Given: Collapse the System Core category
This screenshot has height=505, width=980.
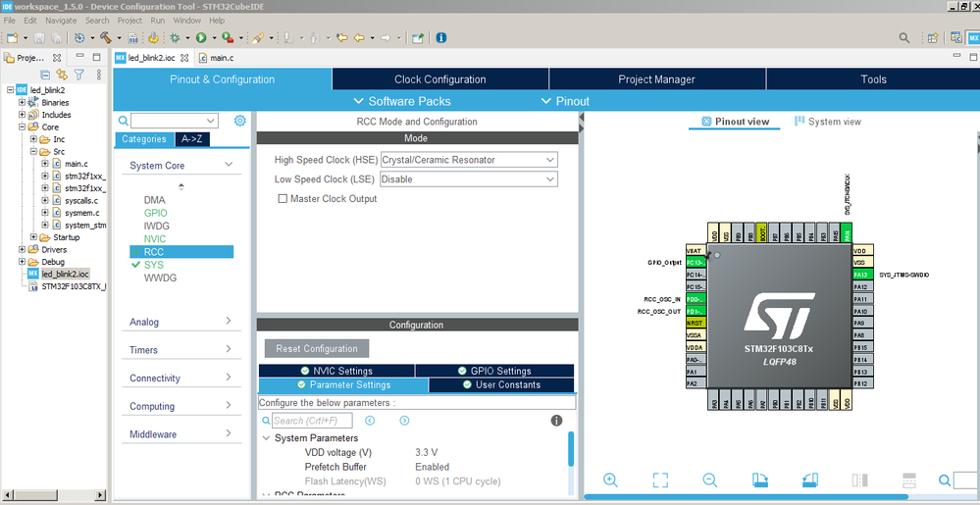Looking at the screenshot, I should click(x=229, y=165).
